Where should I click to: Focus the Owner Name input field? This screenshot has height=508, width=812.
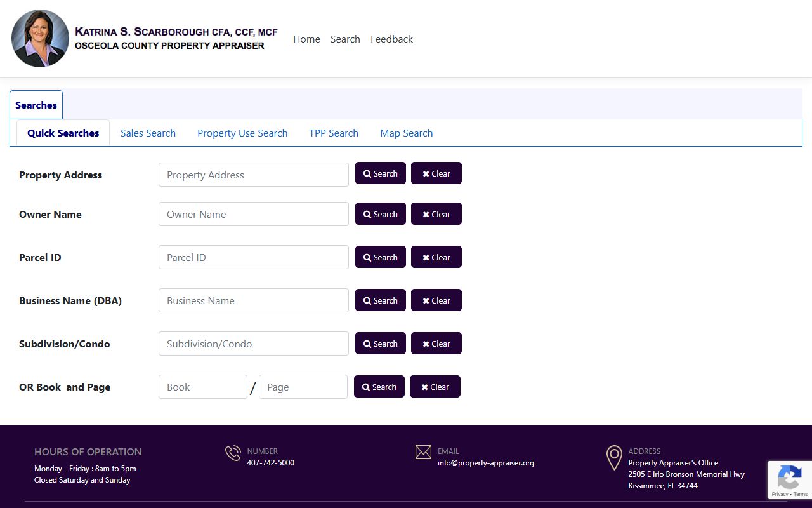click(254, 214)
